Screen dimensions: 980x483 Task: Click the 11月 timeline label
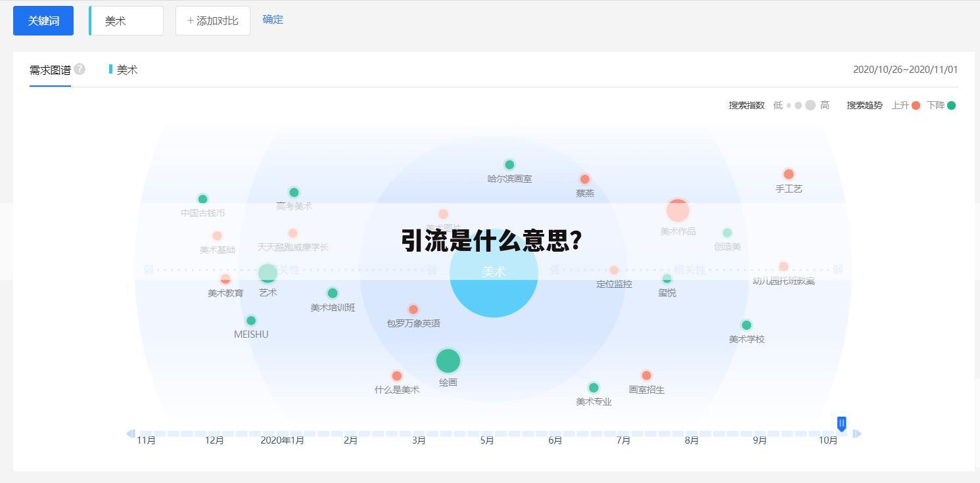pyautogui.click(x=146, y=440)
